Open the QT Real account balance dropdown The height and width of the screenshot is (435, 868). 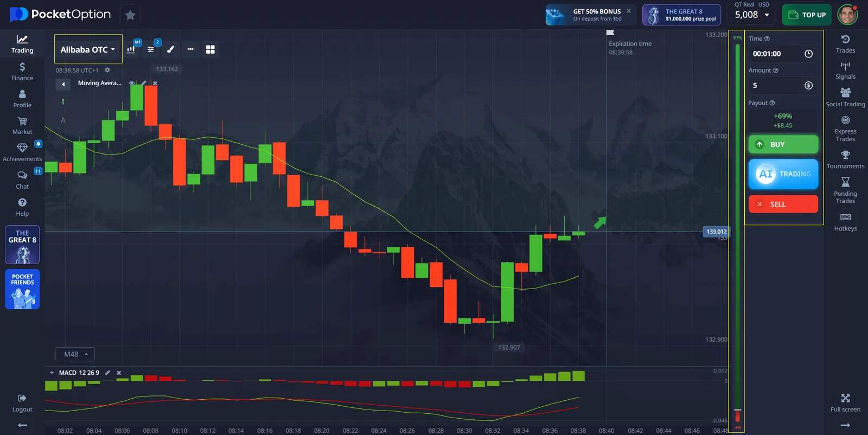pyautogui.click(x=752, y=15)
